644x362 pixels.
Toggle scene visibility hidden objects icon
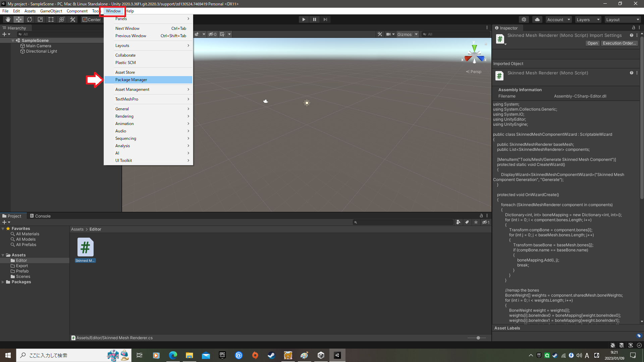point(212,34)
